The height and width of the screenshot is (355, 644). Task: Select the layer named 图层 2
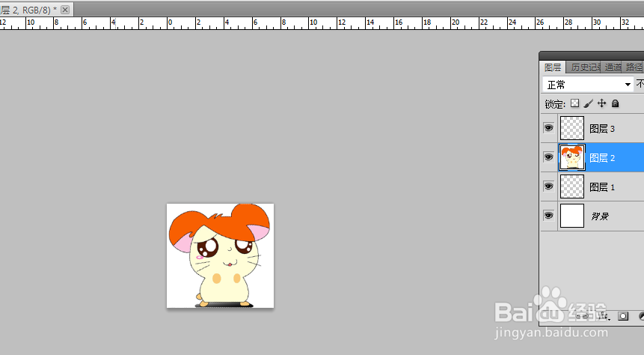pos(602,158)
